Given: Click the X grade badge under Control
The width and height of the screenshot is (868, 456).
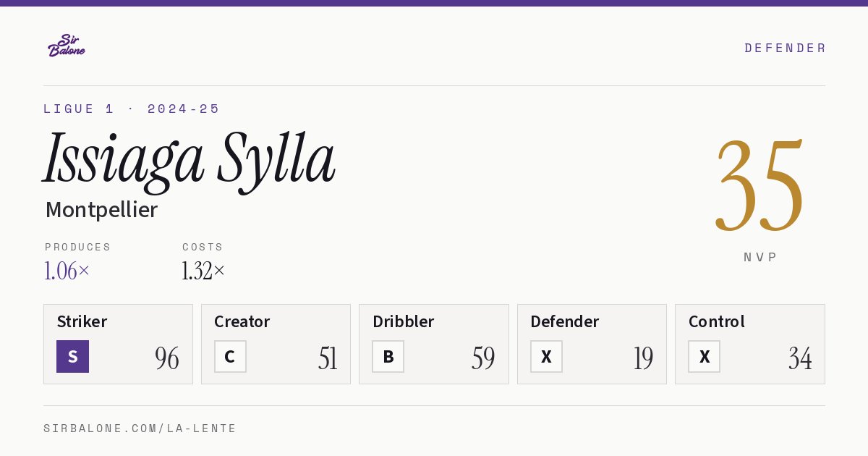Looking at the screenshot, I should coord(704,356).
